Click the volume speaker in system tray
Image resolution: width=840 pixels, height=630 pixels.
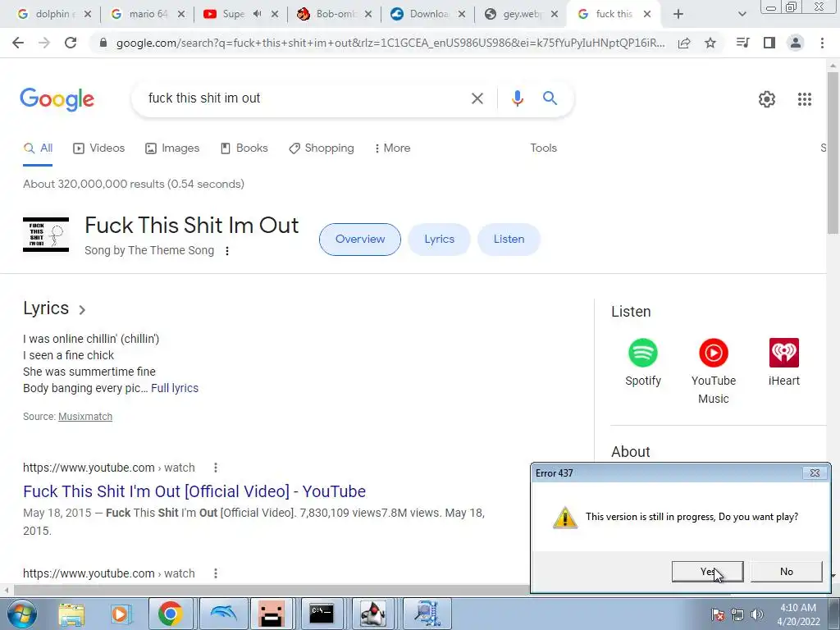[x=756, y=614]
